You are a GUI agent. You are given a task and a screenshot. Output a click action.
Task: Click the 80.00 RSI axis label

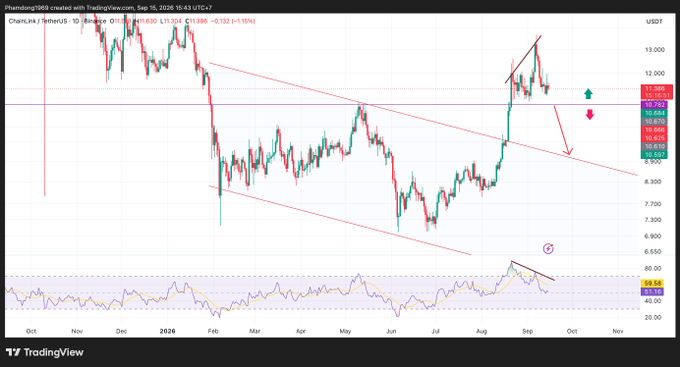[x=653, y=269]
